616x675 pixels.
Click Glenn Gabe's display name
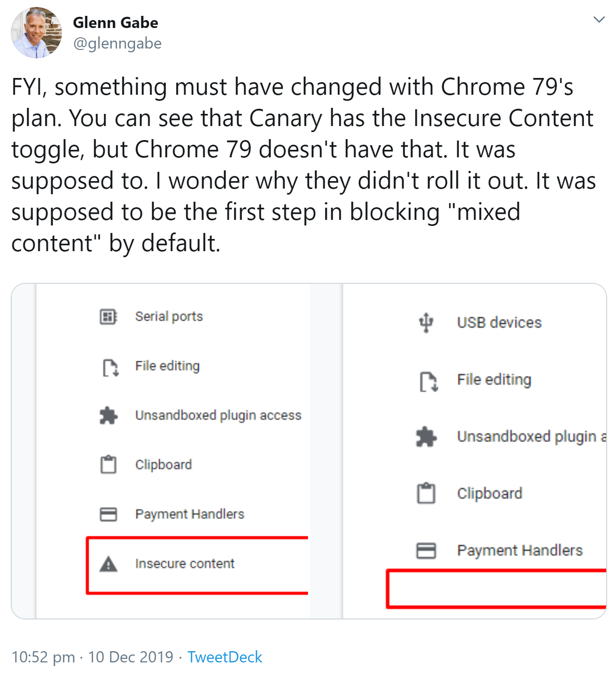point(115,22)
